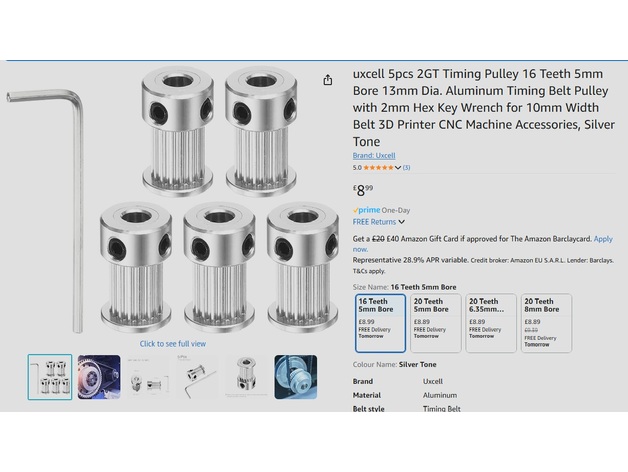The height and width of the screenshot is (472, 628).
Task: Select thumbnail showing pulley with hex wrench
Action: click(198, 377)
